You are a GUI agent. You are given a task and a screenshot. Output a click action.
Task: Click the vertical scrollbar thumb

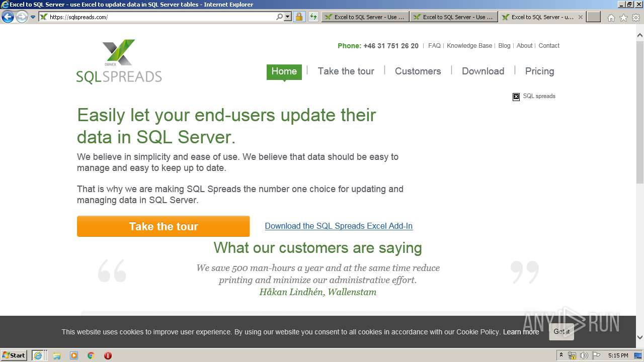tap(640, 112)
